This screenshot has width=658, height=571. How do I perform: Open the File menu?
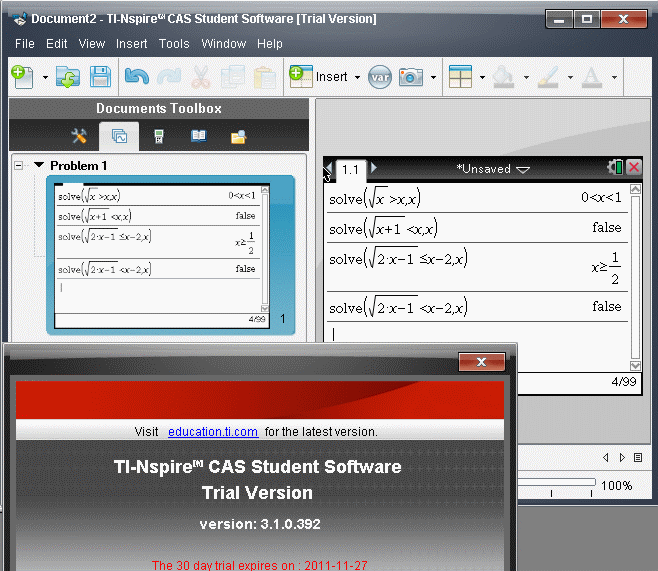point(25,44)
